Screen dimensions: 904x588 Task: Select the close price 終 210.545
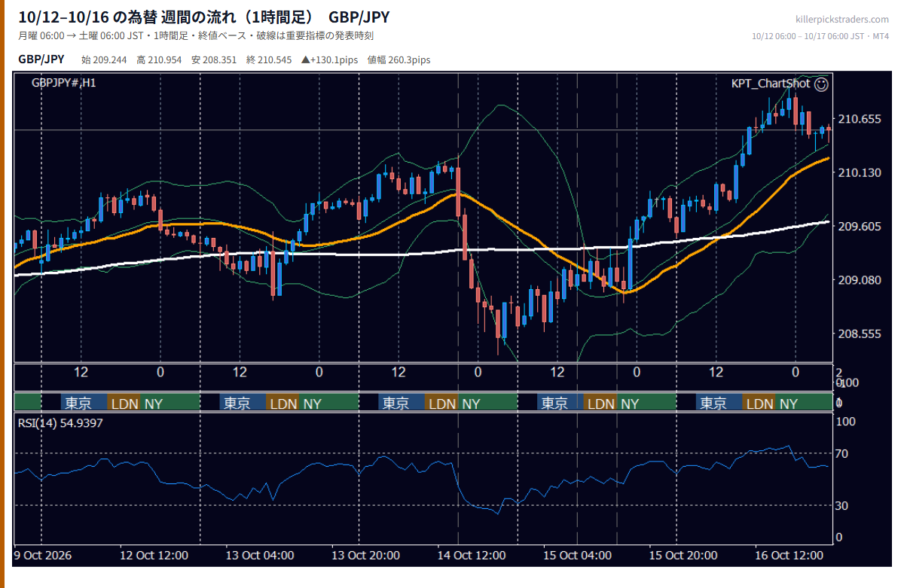(269, 60)
